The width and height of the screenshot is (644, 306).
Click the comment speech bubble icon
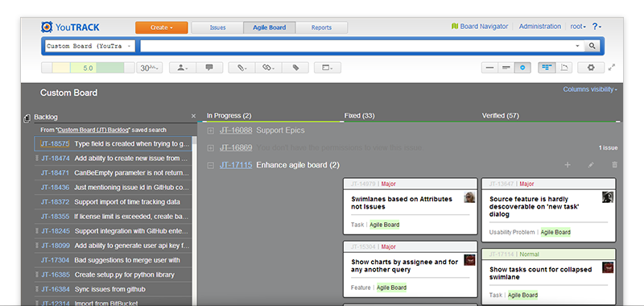click(x=209, y=68)
